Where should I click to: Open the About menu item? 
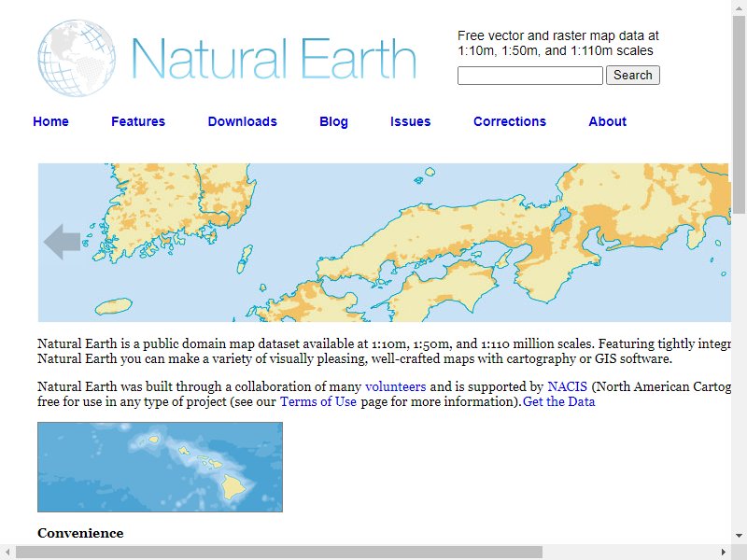[x=608, y=121]
